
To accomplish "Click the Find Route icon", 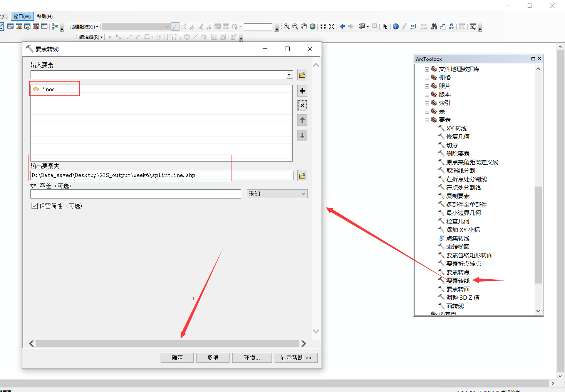I will pos(443,27).
